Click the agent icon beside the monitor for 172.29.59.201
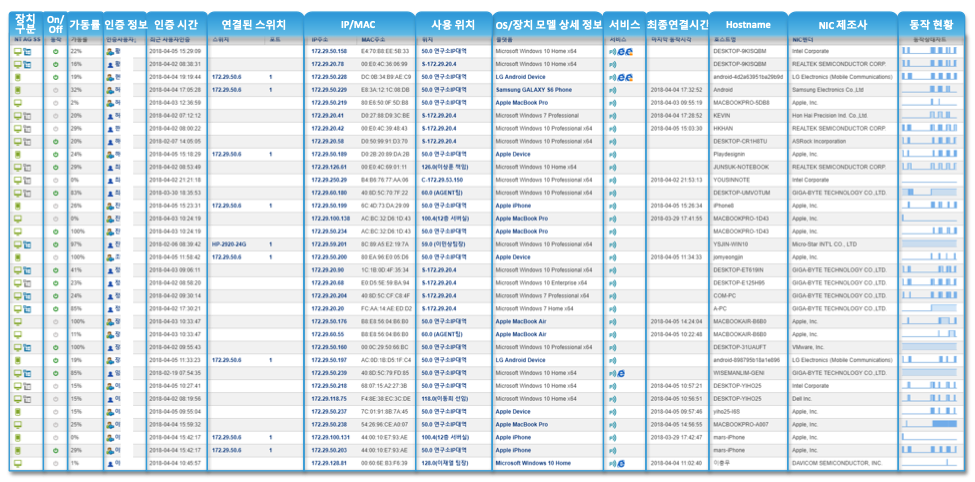The height and width of the screenshot is (482, 975). pyautogui.click(x=27, y=244)
